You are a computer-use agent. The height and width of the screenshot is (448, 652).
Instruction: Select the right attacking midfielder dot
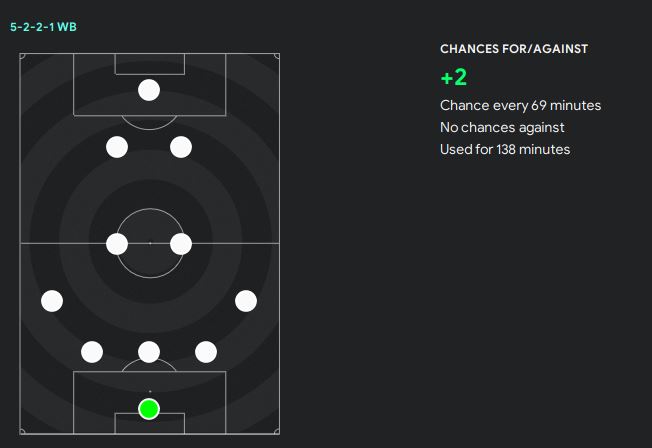[x=181, y=147]
